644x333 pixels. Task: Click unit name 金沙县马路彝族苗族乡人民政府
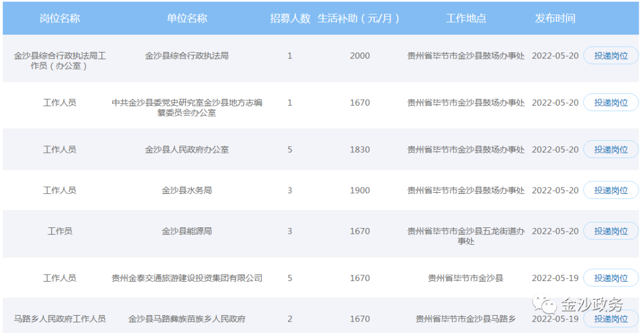[187, 319]
